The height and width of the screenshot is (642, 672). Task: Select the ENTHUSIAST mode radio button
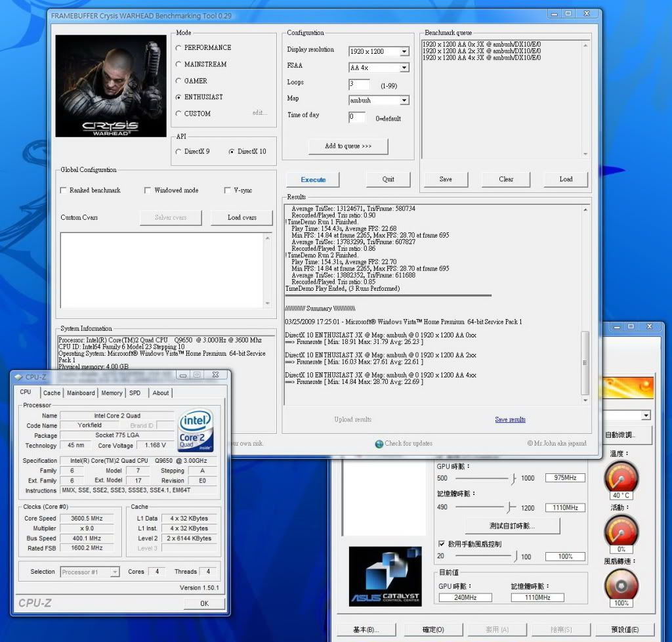[x=178, y=97]
